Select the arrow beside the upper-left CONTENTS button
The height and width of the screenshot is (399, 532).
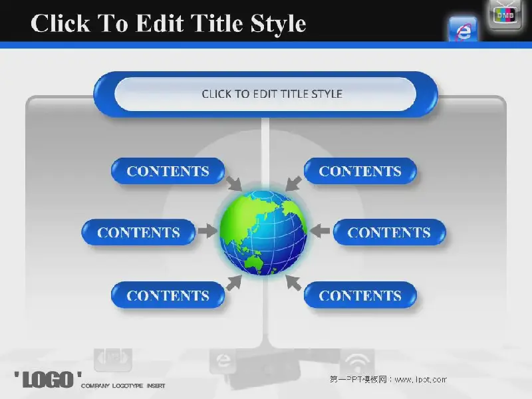coord(233,182)
